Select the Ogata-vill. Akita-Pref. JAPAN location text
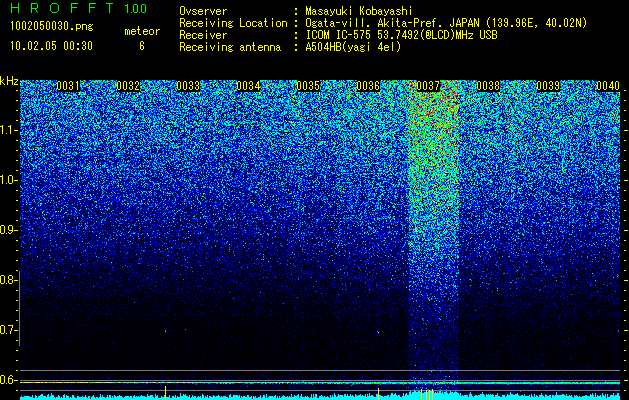This screenshot has height=400, width=629. pos(446,23)
